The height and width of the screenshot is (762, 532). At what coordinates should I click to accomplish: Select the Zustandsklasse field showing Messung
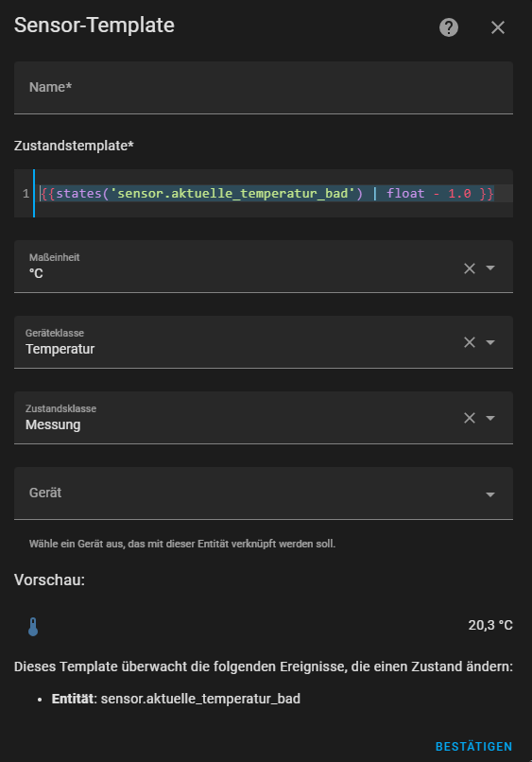(x=264, y=418)
